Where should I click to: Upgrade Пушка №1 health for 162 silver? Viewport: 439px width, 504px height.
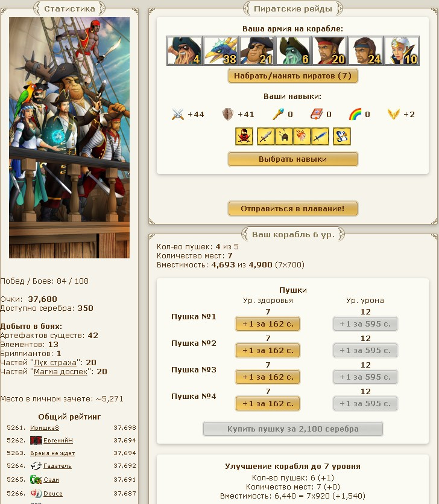[x=268, y=324]
